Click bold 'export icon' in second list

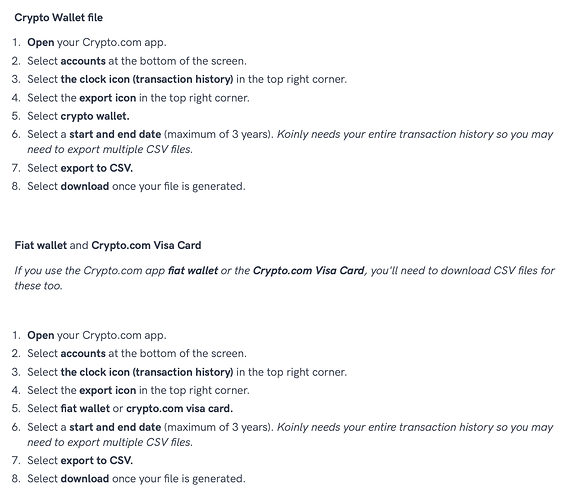[x=108, y=390]
